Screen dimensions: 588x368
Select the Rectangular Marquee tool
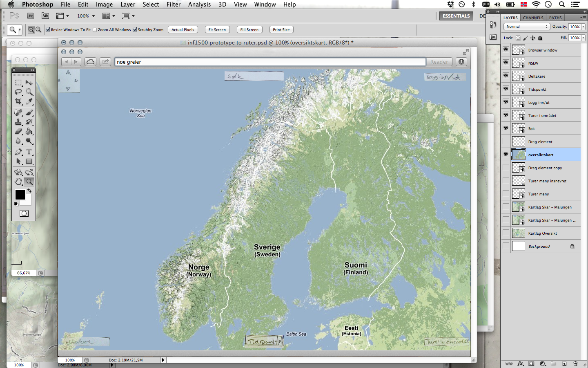click(18, 83)
